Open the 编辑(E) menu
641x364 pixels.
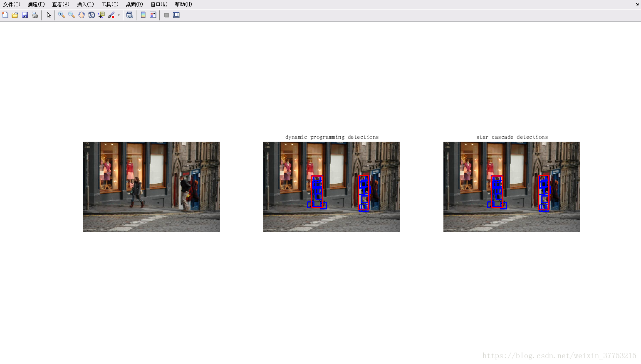click(36, 5)
